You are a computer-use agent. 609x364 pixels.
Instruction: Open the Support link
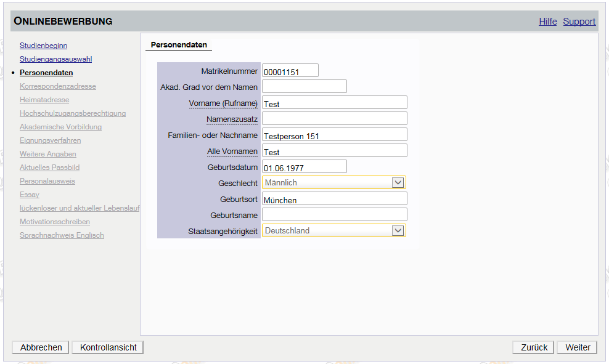click(579, 22)
